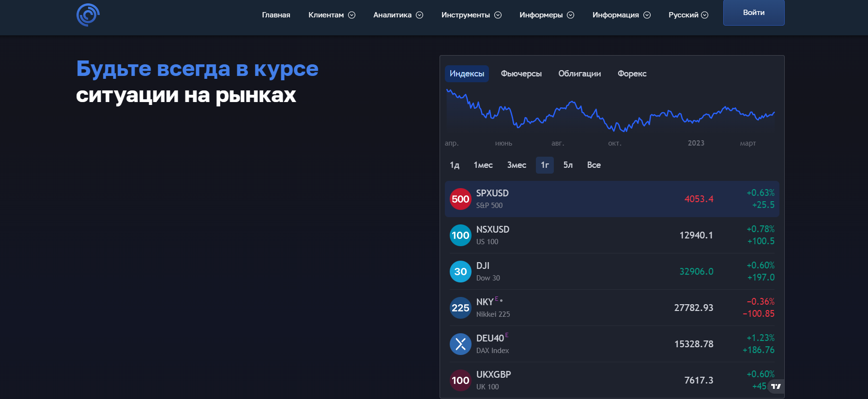Viewport: 868px width, 399px height.
Task: Expand the Клиентам dropdown menu
Action: (332, 15)
